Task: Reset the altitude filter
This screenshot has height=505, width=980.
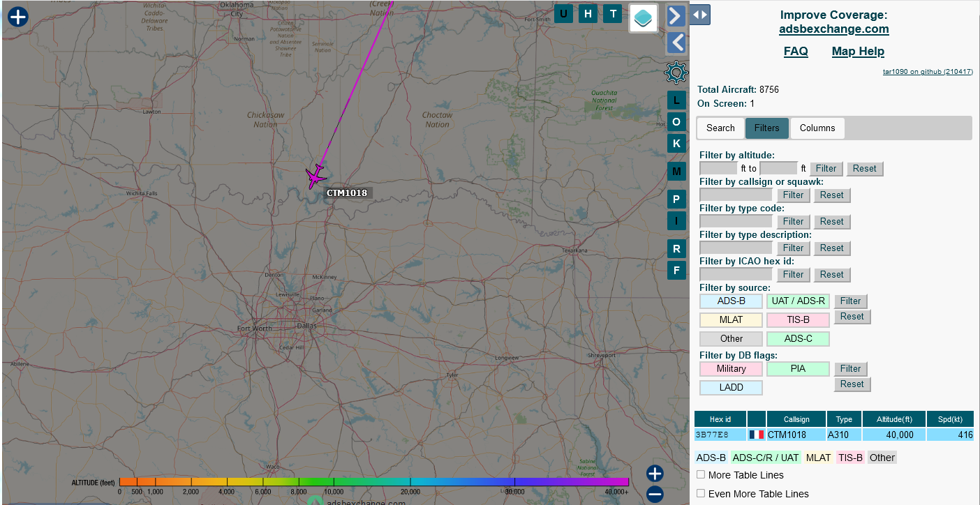Action: 865,169
